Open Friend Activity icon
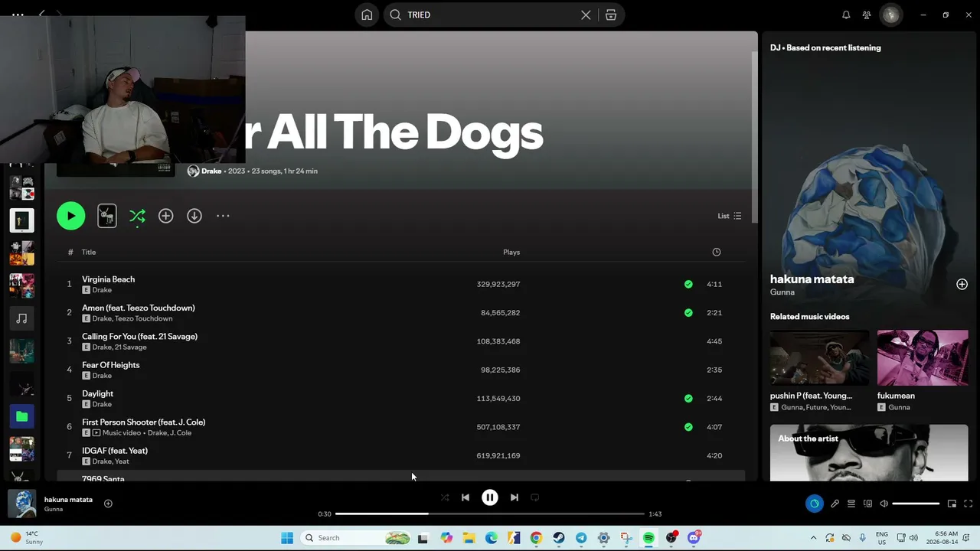 pos(867,15)
